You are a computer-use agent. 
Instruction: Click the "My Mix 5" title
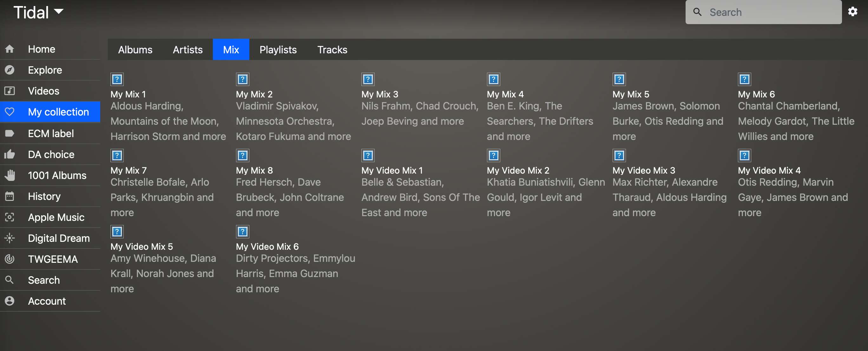click(631, 94)
